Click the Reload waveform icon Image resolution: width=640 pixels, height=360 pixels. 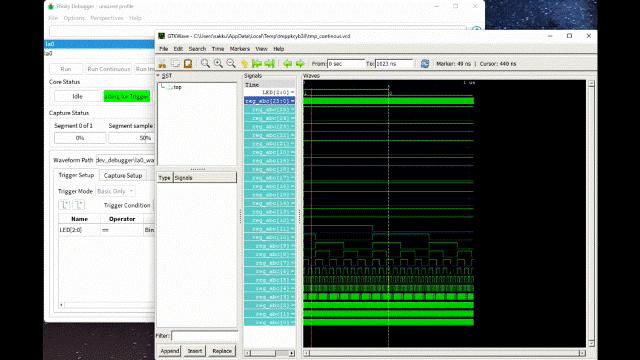click(425, 64)
